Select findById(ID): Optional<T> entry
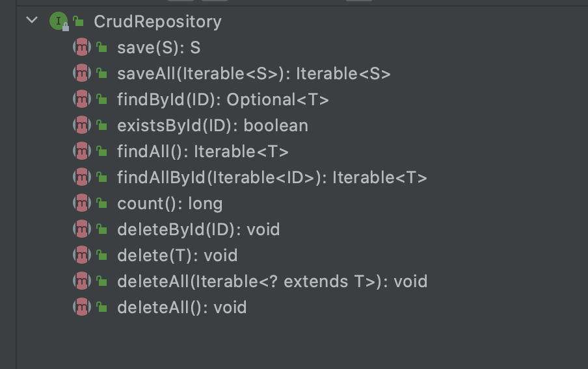588x369 pixels. coord(222,99)
